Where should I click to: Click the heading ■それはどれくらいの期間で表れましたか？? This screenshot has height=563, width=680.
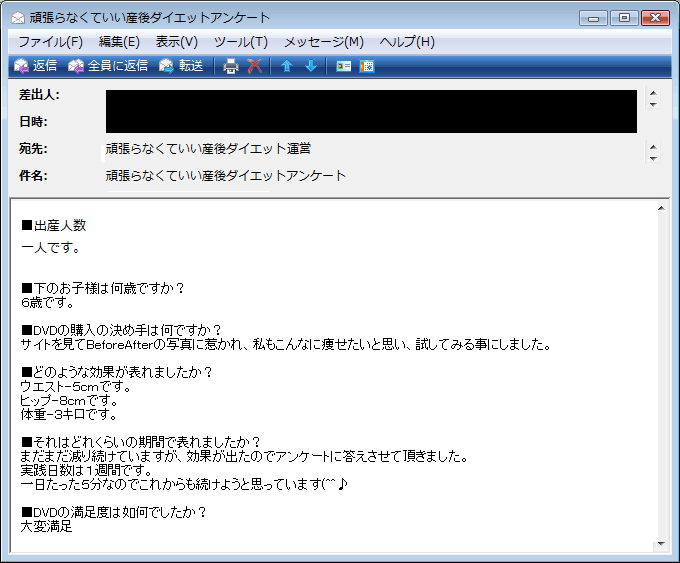(141, 442)
